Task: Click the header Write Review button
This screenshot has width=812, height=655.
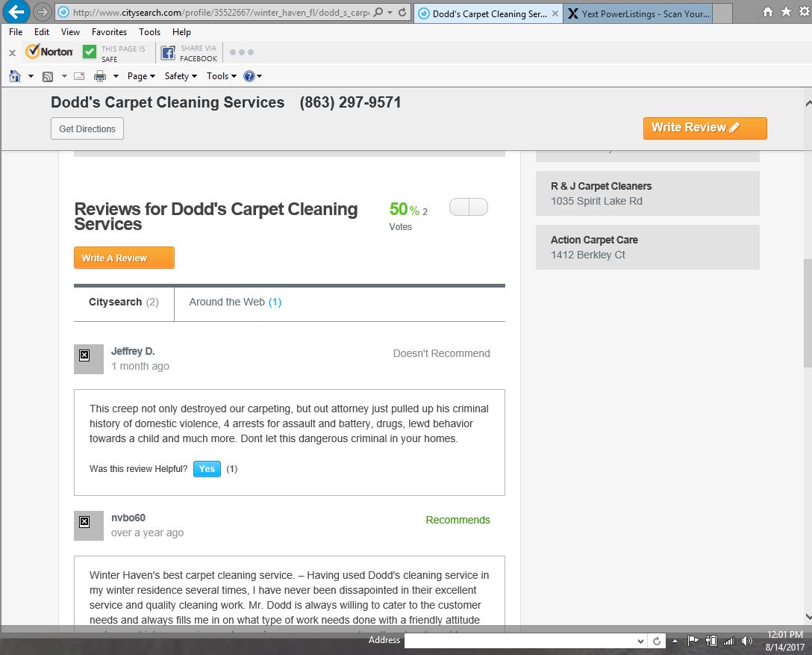Action: 705,128
